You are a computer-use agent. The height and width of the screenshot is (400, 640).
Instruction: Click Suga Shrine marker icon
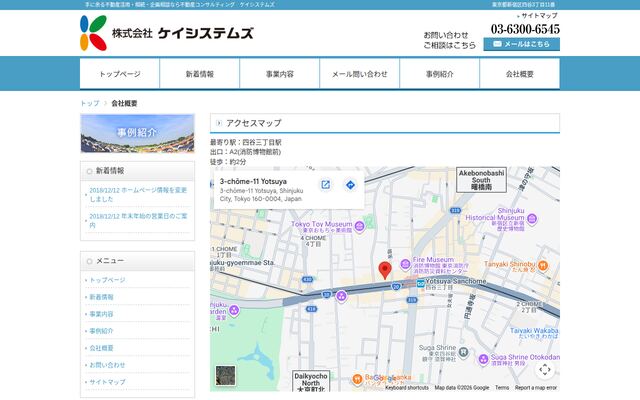tap(463, 352)
